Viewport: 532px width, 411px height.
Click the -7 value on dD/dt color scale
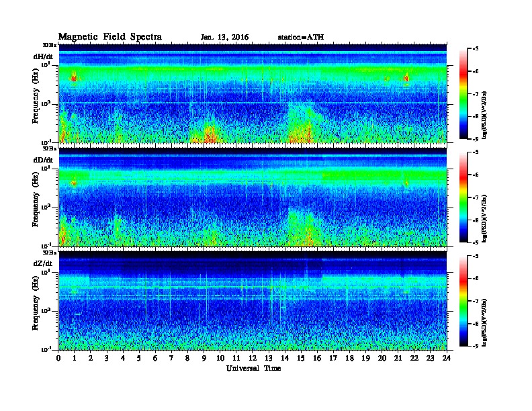click(x=476, y=197)
